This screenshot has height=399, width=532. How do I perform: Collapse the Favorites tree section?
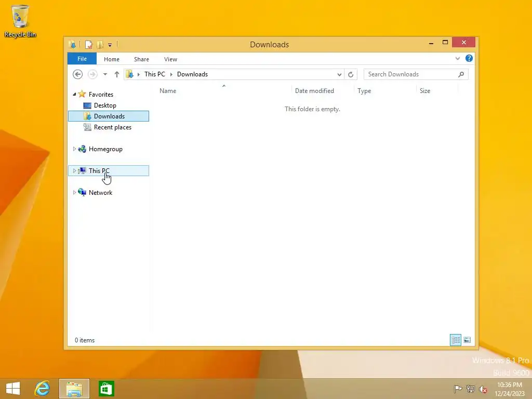(x=74, y=95)
